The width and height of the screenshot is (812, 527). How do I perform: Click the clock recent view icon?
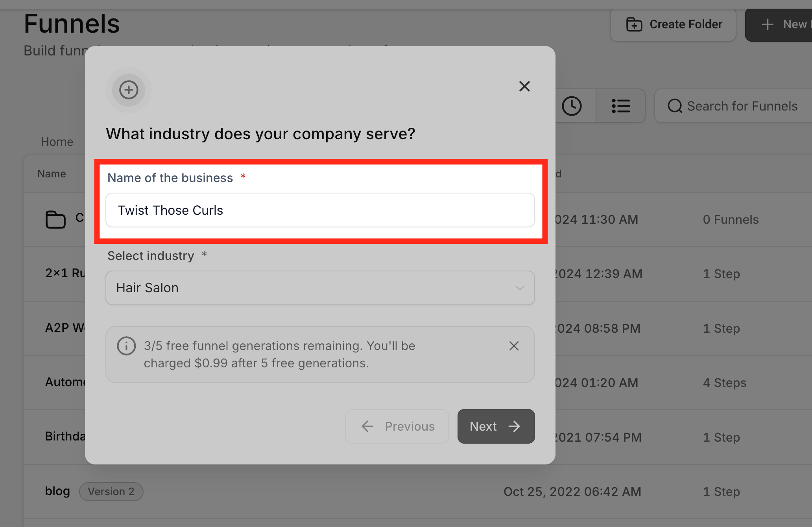coord(572,106)
